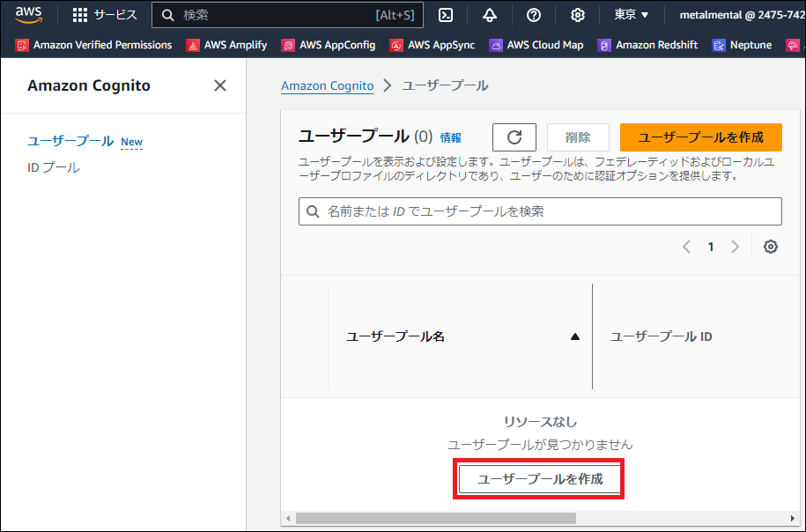Select ID プール in the sidebar
This screenshot has height=532, width=806.
54,167
